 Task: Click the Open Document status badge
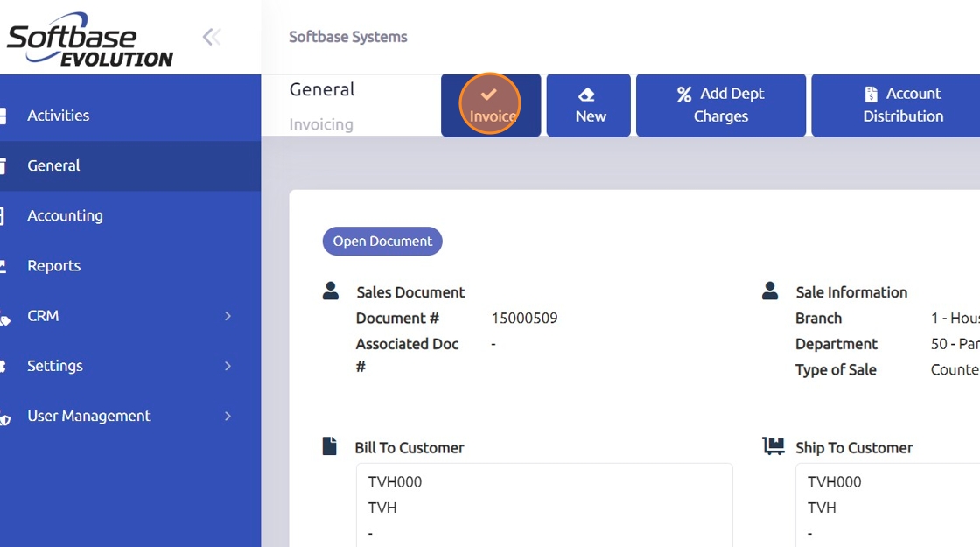[x=382, y=242]
